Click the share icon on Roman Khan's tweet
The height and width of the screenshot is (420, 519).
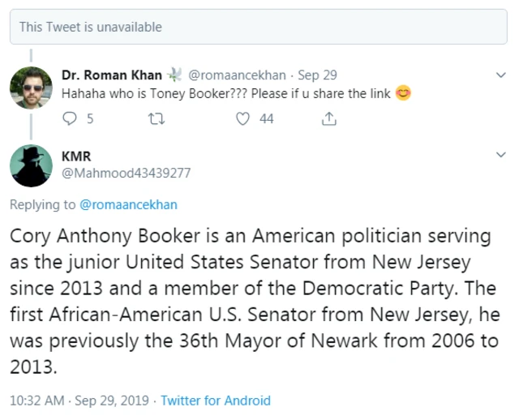point(329,118)
